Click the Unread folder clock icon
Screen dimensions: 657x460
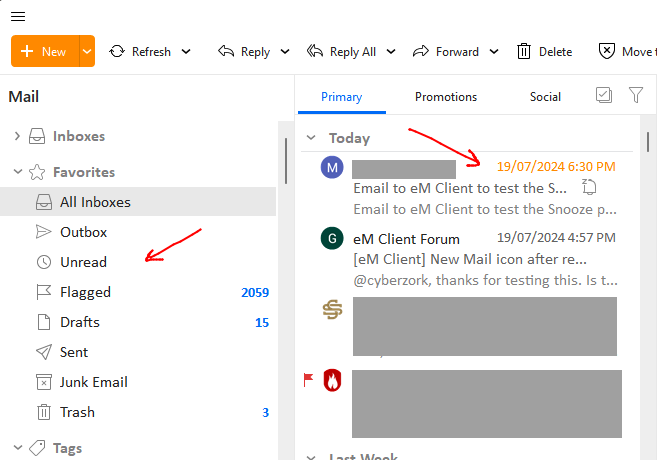click(44, 262)
